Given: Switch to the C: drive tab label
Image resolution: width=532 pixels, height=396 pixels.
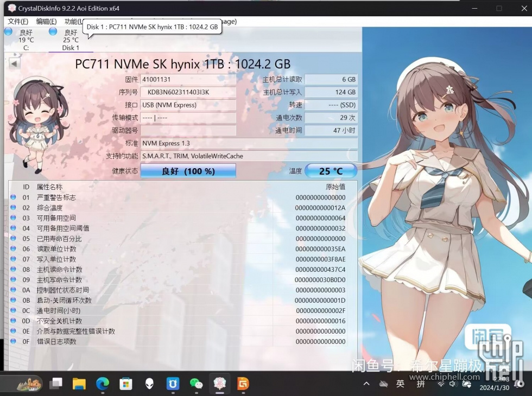Looking at the screenshot, I should (x=26, y=48).
